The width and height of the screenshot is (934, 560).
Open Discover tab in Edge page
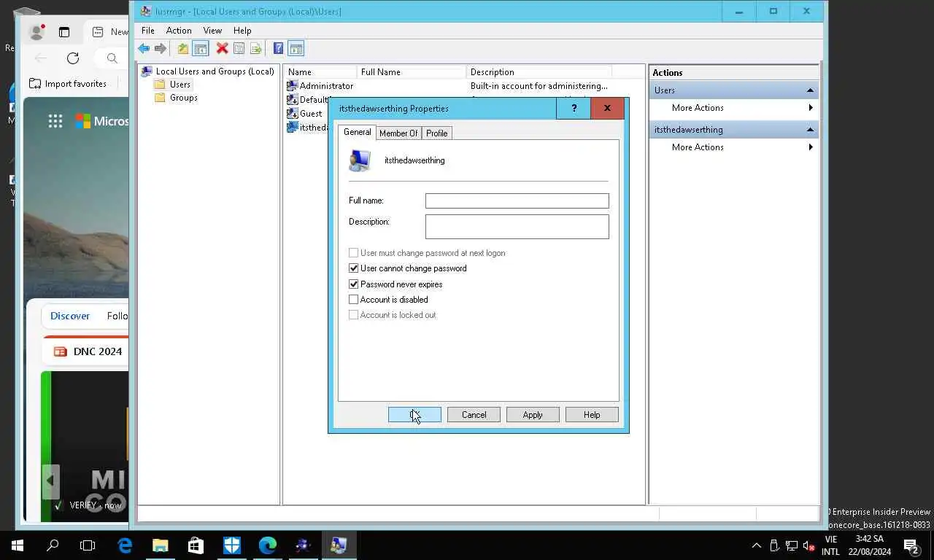[x=70, y=316]
